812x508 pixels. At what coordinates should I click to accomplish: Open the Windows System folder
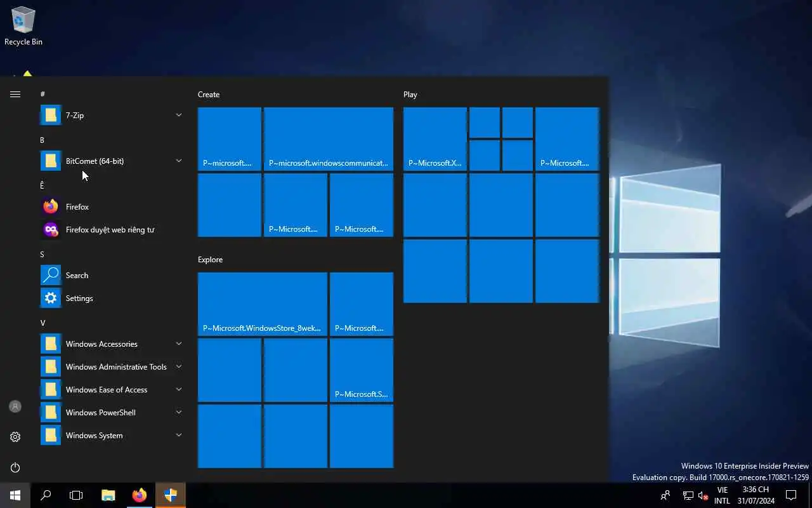coord(112,436)
